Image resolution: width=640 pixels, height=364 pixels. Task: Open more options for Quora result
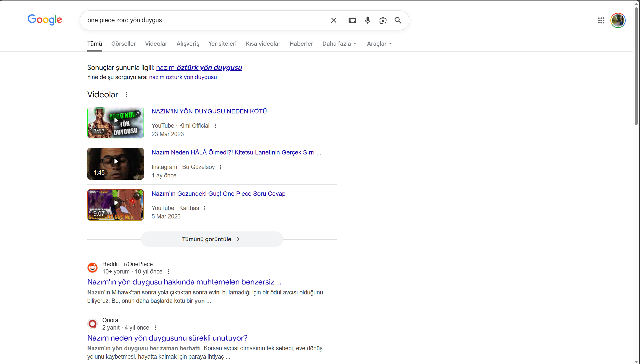pyautogui.click(x=155, y=328)
